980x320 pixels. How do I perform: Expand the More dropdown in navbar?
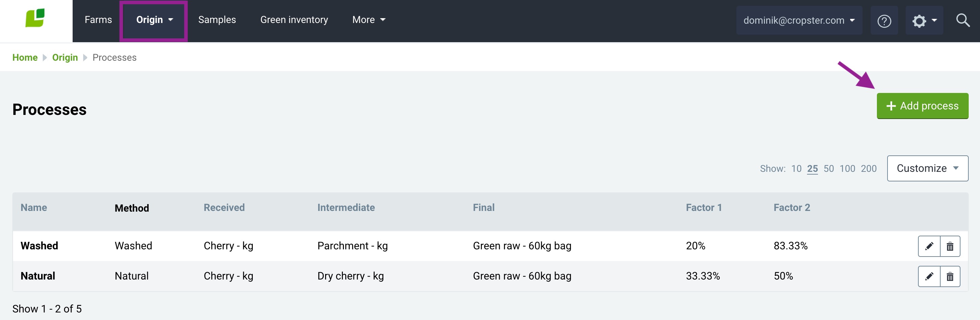[x=369, y=20]
